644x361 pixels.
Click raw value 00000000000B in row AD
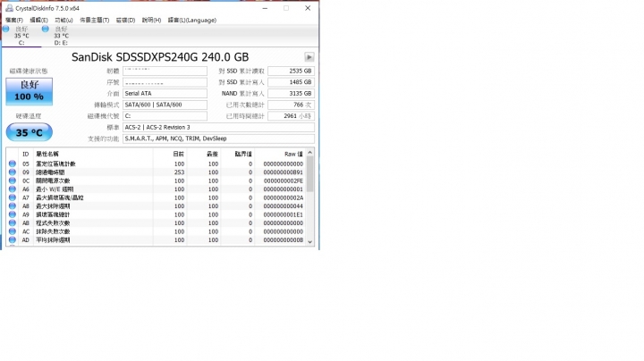tap(284, 240)
